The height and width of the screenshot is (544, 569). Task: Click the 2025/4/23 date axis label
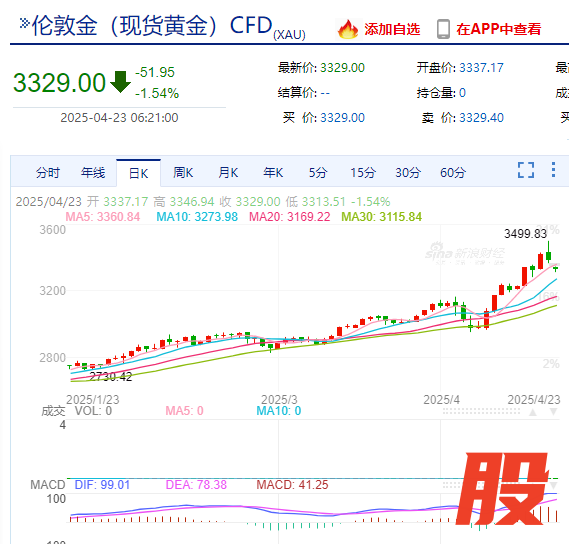coord(534,400)
